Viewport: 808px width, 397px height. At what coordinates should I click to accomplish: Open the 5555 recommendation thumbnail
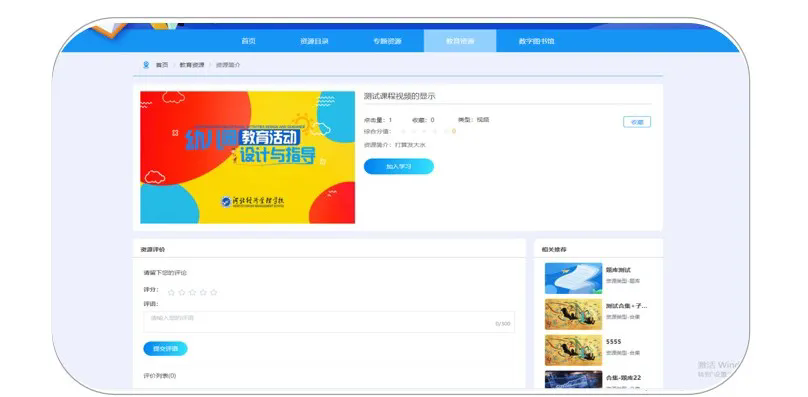point(573,351)
